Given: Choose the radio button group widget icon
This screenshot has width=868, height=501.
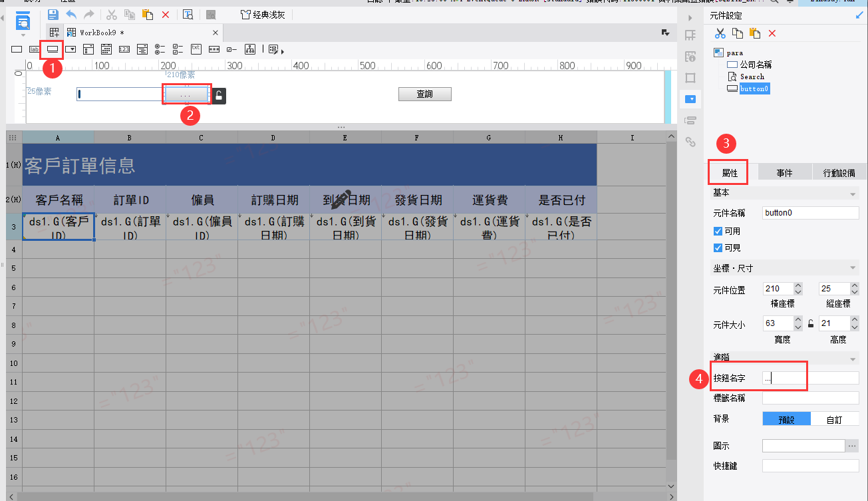Looking at the screenshot, I should point(160,49).
